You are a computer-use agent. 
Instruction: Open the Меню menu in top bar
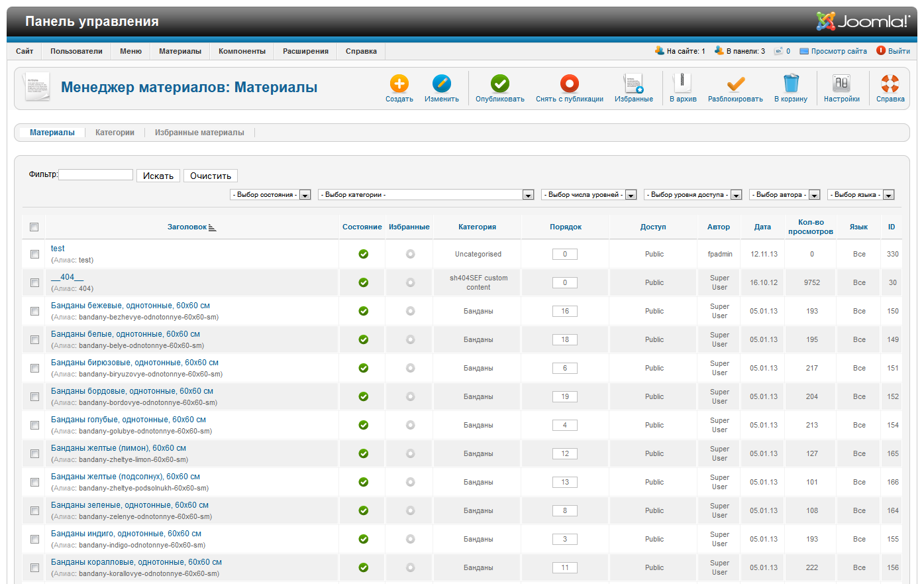coord(130,51)
